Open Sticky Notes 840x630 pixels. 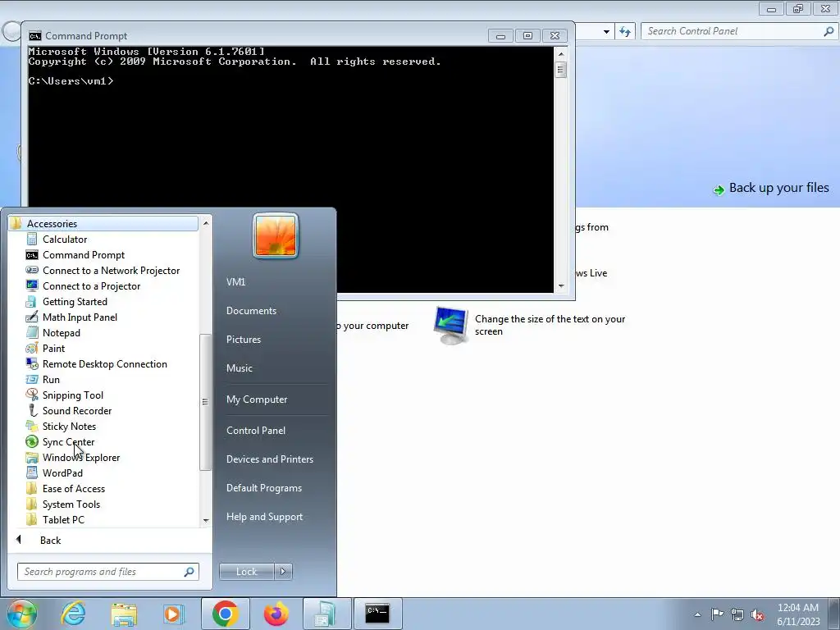(69, 426)
